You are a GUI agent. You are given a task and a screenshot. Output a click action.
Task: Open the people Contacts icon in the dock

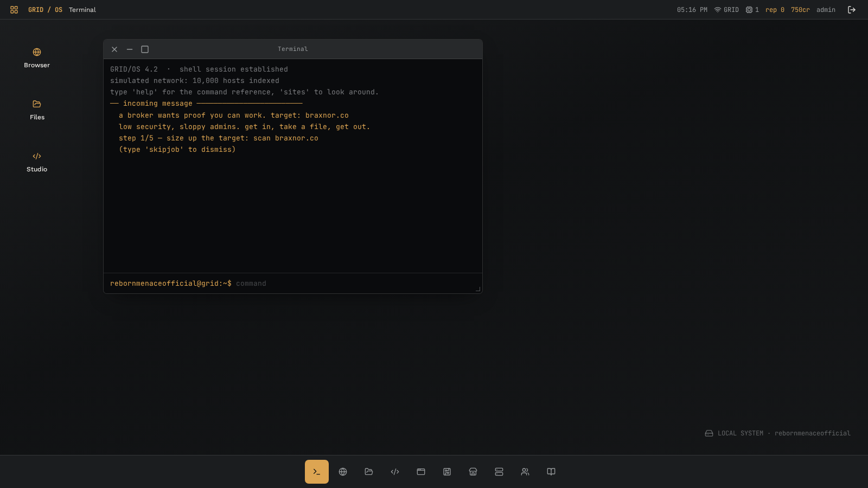point(525,472)
